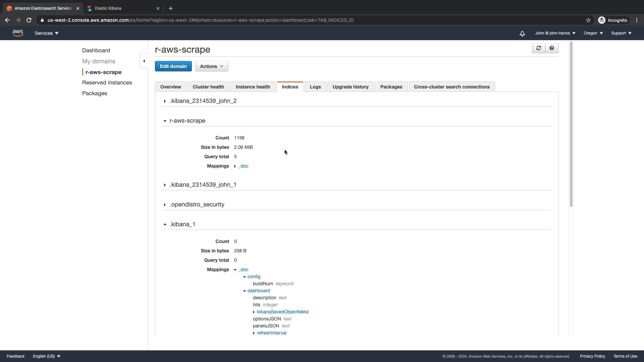Switch to the Cluster health tab
The width and height of the screenshot is (644, 362).
208,87
